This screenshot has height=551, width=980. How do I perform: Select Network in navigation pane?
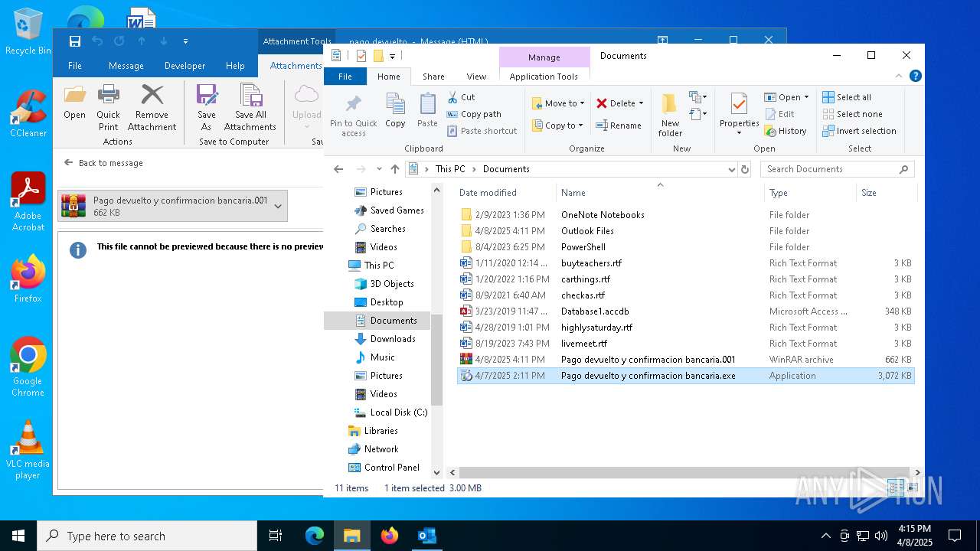pos(381,449)
